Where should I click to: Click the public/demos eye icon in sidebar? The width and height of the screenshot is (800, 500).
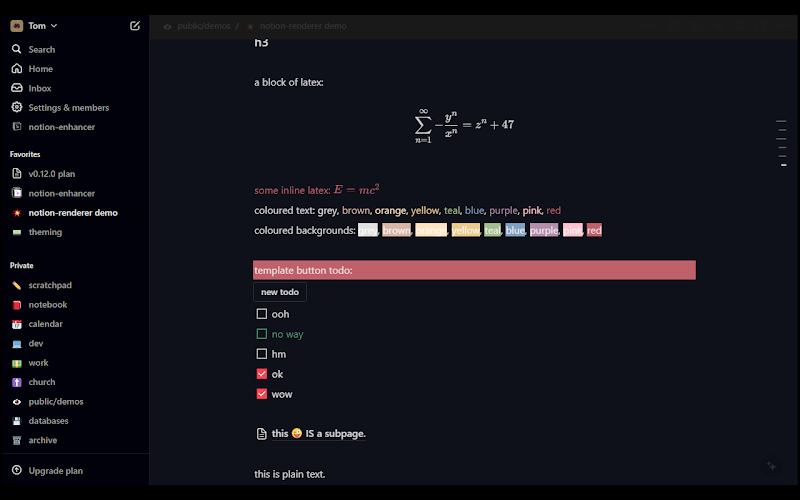tap(17, 402)
